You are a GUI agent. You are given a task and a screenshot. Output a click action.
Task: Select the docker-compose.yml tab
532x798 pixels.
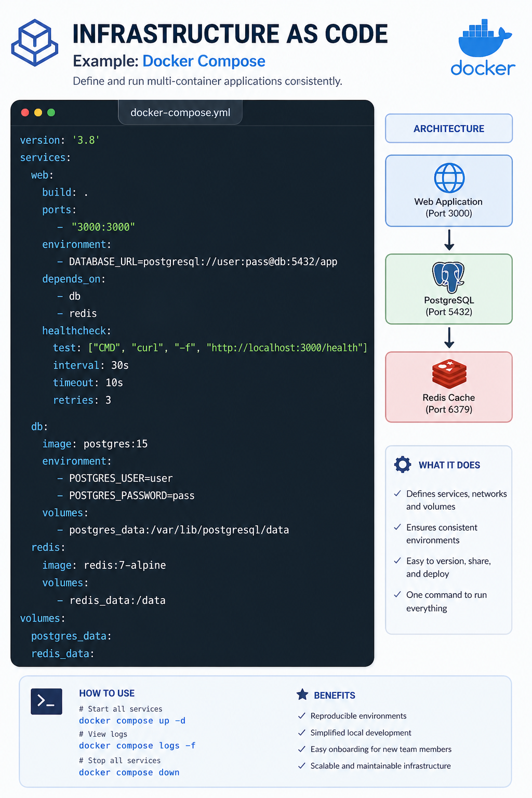[180, 113]
